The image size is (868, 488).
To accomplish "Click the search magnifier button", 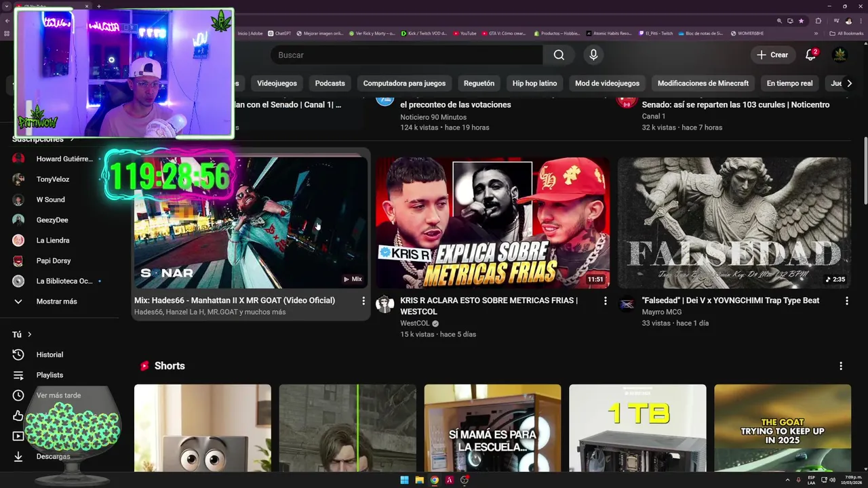I will click(559, 55).
